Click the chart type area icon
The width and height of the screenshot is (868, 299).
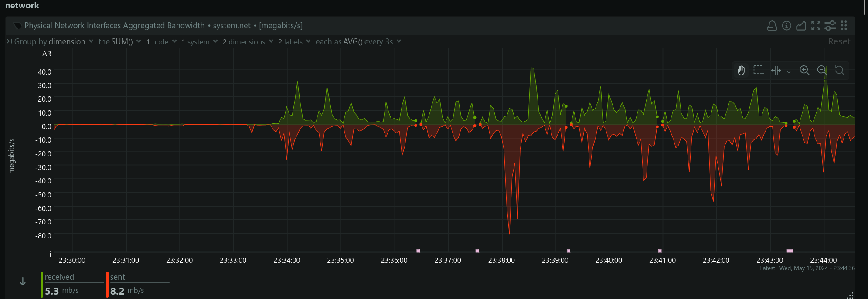click(x=801, y=26)
